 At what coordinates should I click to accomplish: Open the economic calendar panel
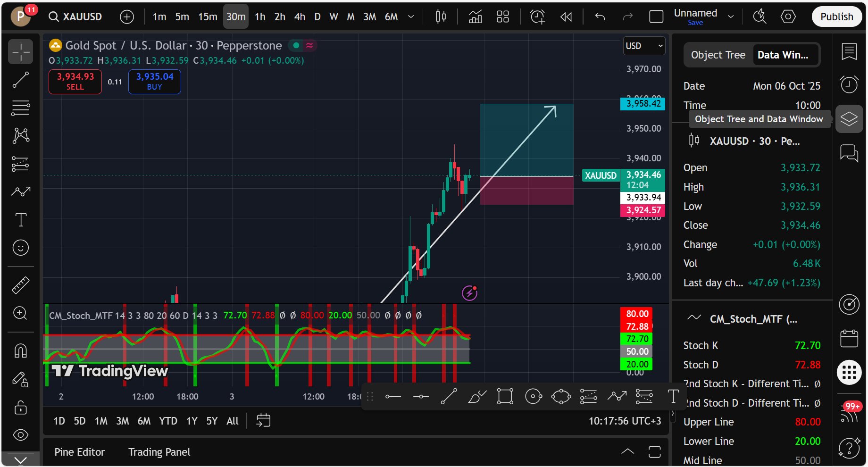coord(849,338)
